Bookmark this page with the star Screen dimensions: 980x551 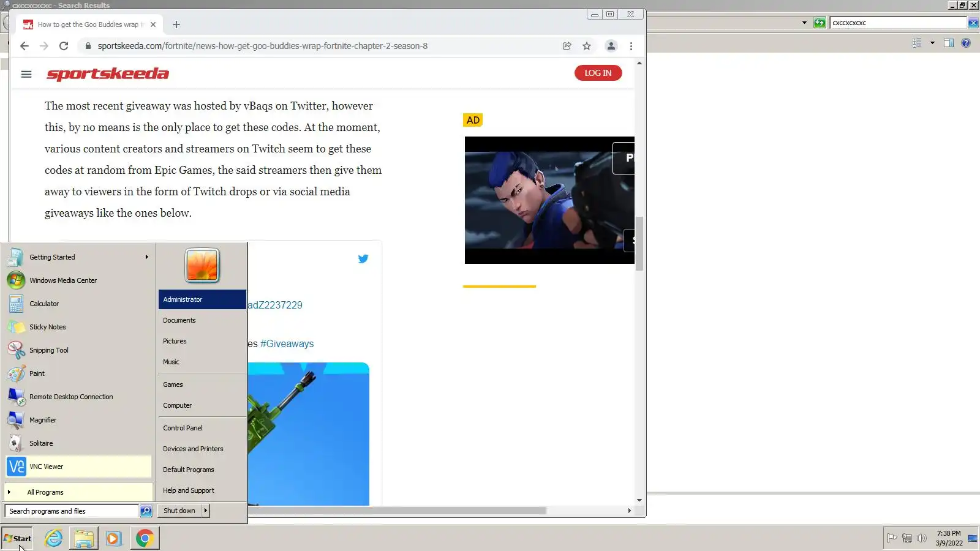[x=587, y=46]
